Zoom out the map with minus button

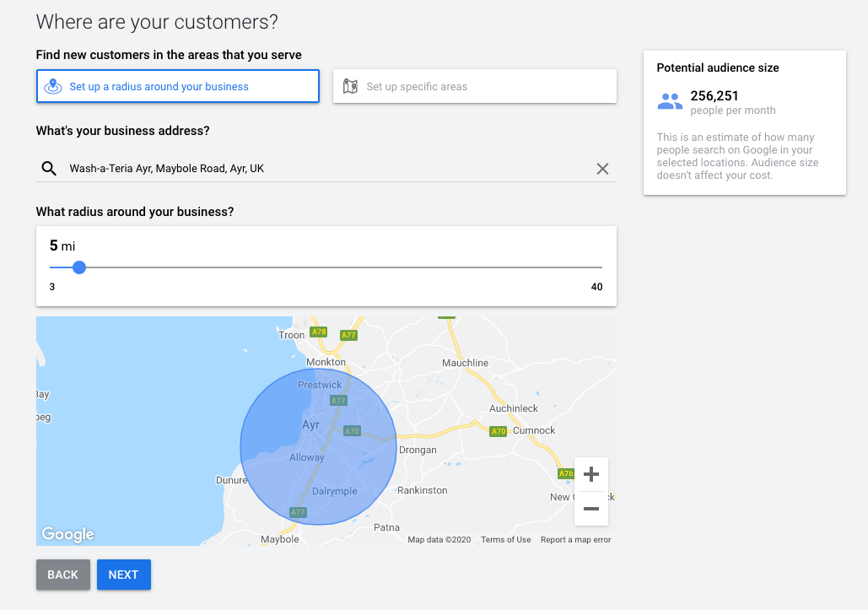click(591, 509)
